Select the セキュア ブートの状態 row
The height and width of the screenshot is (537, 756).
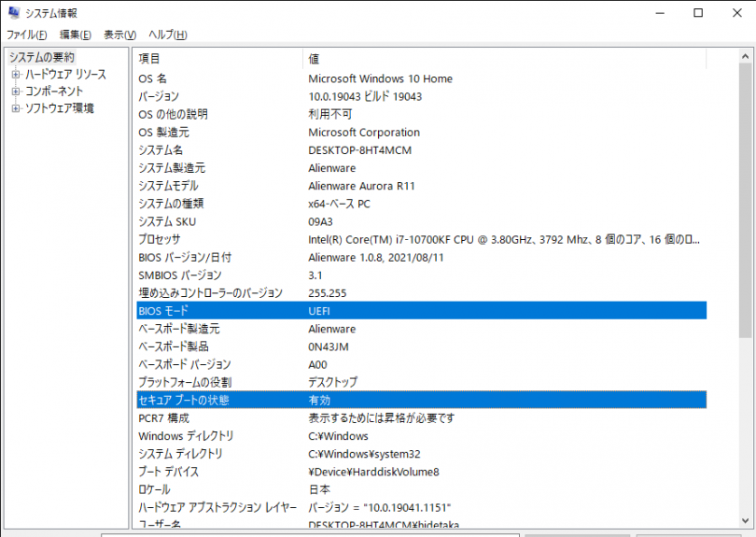point(421,400)
